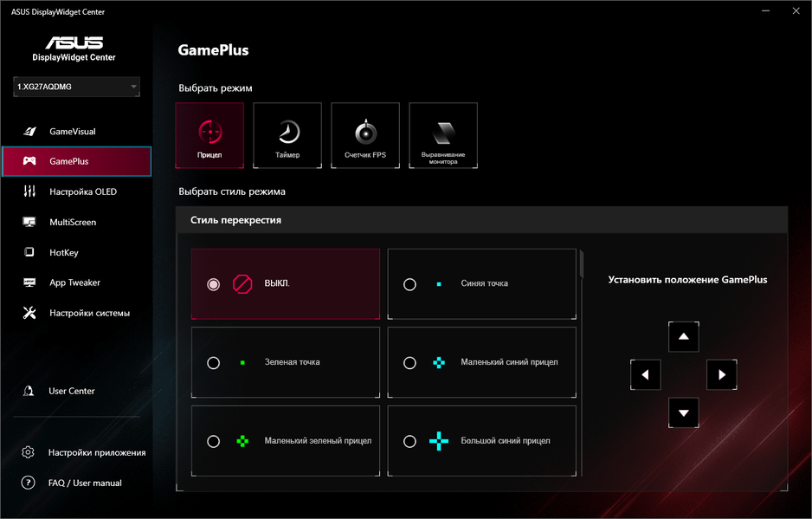The image size is (812, 519).
Task: Click the Выбрать режим label
Action: 216,88
